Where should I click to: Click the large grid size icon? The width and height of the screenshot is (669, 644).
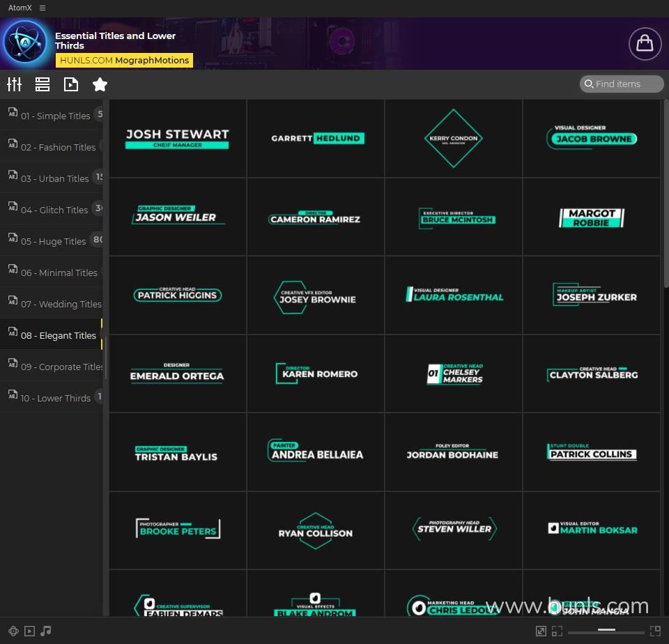(x=655, y=631)
